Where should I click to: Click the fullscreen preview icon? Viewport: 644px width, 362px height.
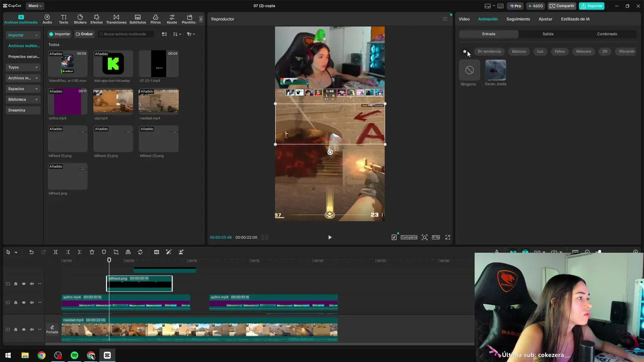click(x=448, y=237)
